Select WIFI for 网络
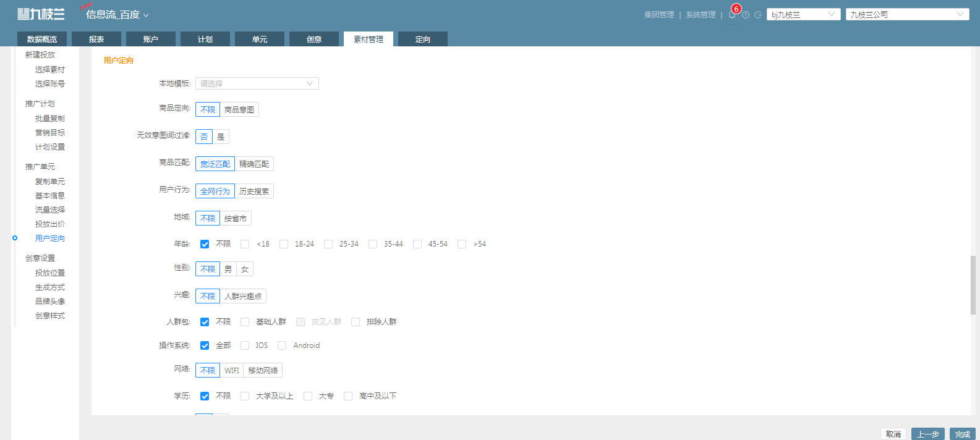Image resolution: width=980 pixels, height=440 pixels. tap(232, 370)
